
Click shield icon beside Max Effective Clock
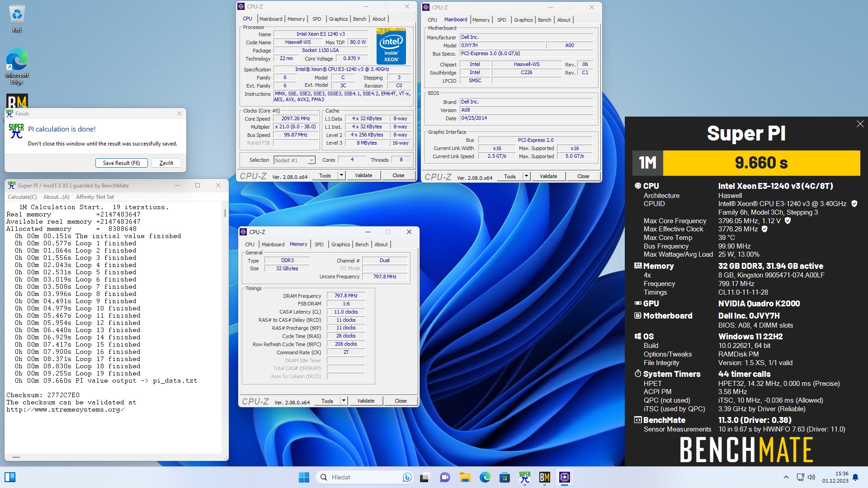[x=764, y=229]
